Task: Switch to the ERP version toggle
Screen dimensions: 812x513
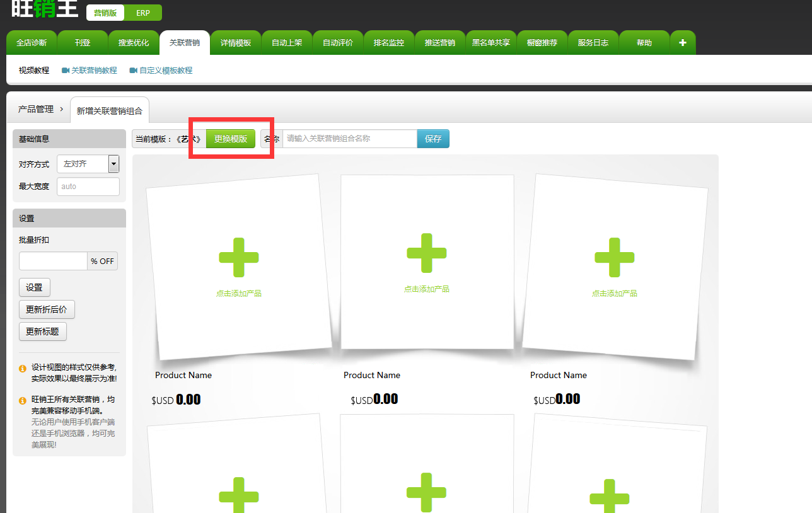Action: click(x=143, y=13)
